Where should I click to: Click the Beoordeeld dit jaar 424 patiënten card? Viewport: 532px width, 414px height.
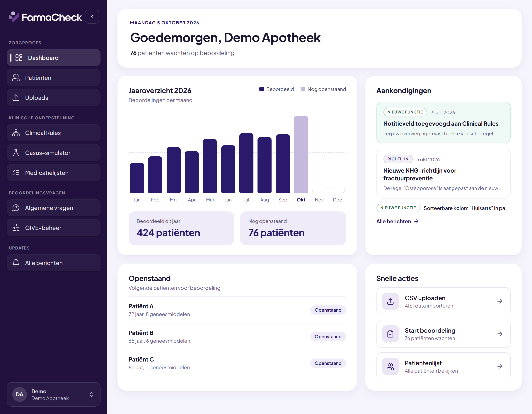click(x=181, y=228)
